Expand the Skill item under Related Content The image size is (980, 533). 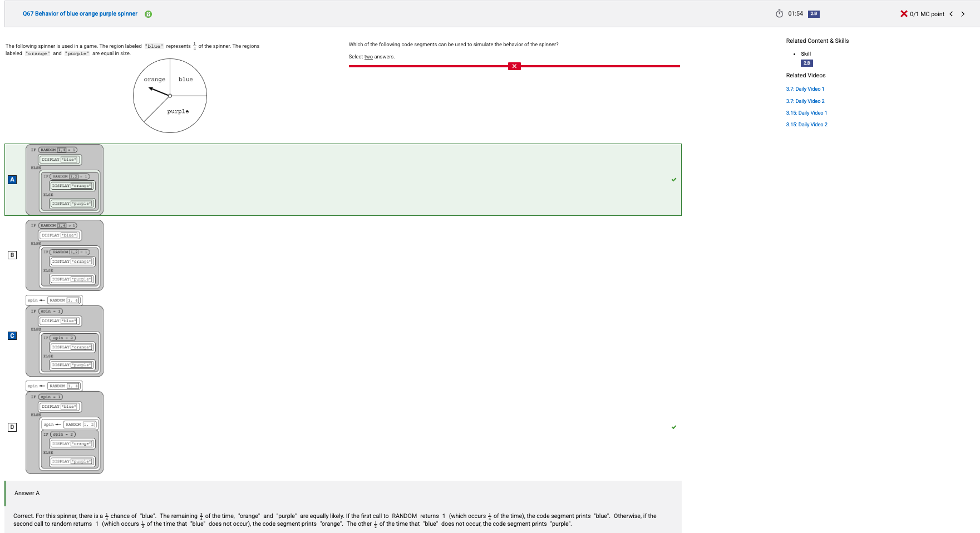(x=805, y=54)
